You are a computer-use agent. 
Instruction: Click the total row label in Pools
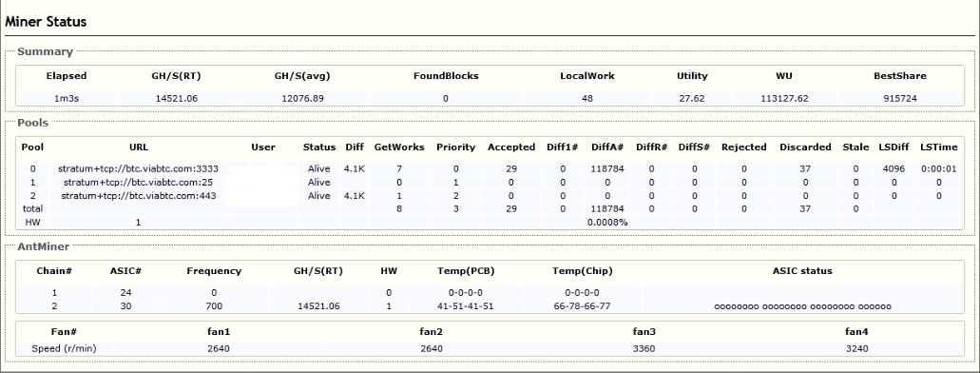32,208
